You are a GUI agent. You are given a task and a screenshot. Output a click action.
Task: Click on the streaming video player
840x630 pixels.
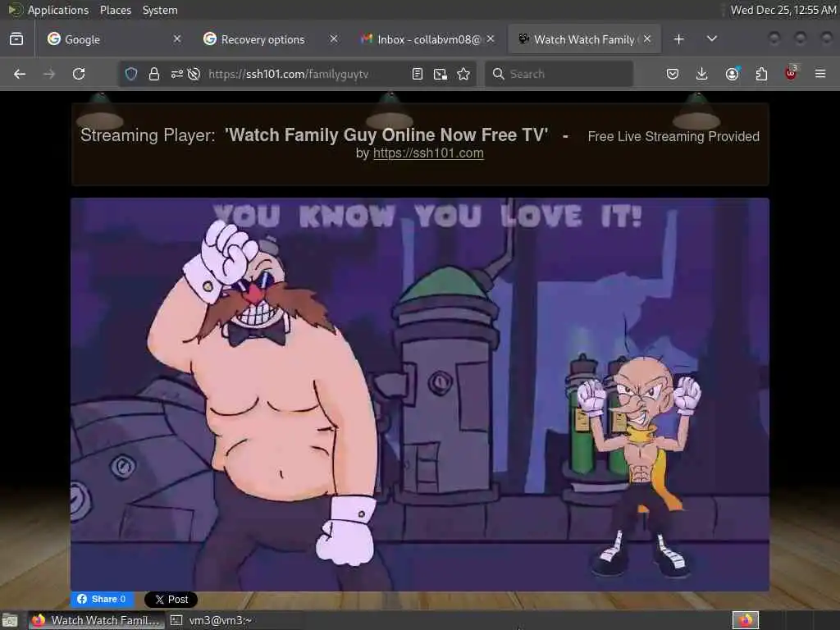(420, 395)
